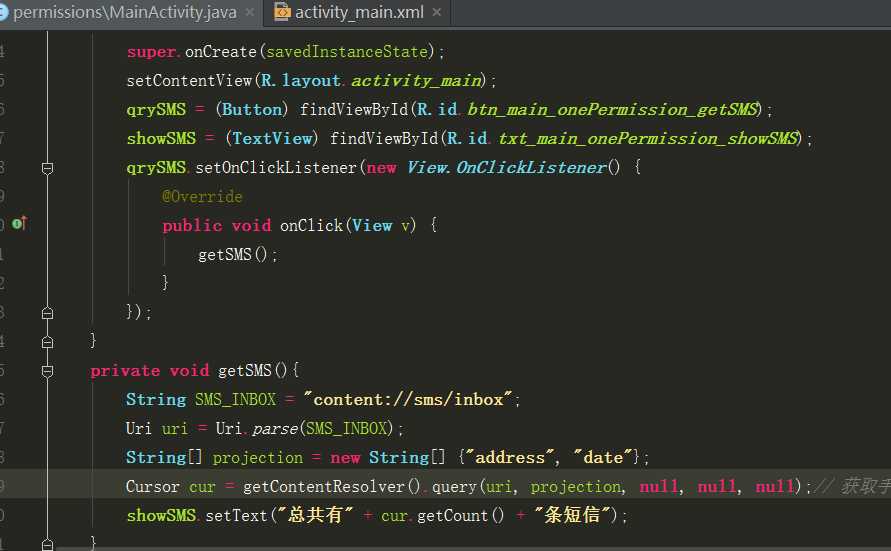The width and height of the screenshot is (891, 551).
Task: Click the View.OnClickListener class name
Action: point(507,167)
